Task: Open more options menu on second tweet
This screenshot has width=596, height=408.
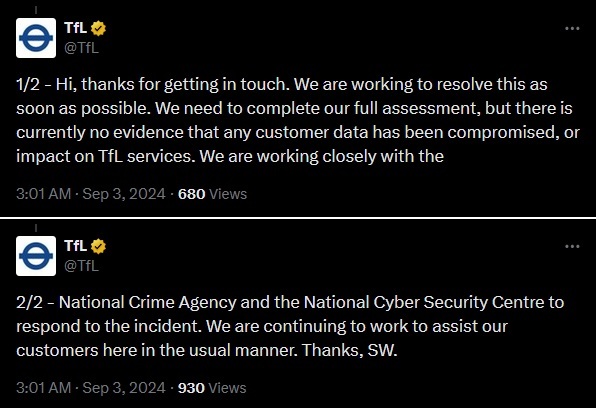Action: (572, 246)
